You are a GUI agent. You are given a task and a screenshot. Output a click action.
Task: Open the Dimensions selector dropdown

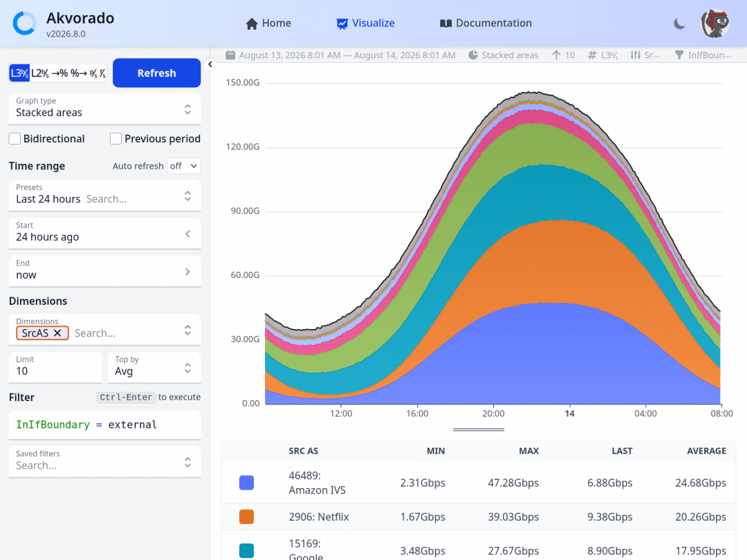[105, 330]
